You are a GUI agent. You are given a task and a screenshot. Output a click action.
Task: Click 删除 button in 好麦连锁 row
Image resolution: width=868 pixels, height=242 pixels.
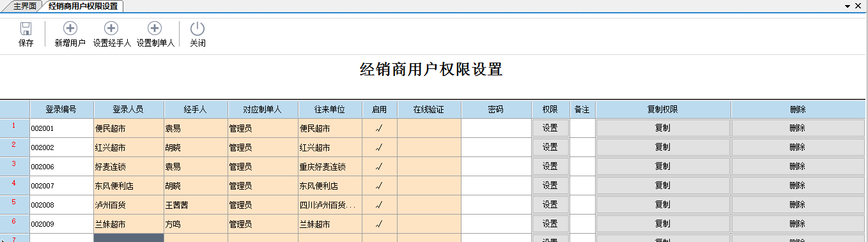point(798,167)
